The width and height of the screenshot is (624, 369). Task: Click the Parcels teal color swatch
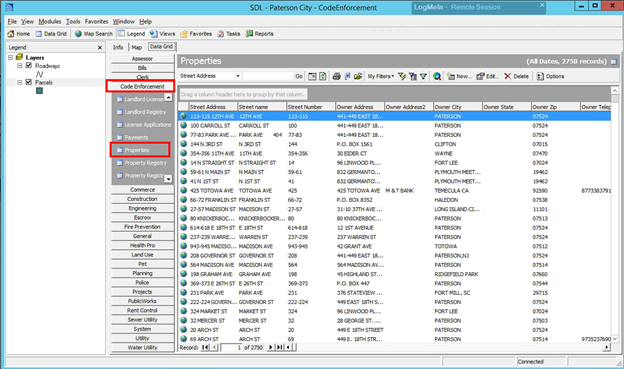(39, 91)
